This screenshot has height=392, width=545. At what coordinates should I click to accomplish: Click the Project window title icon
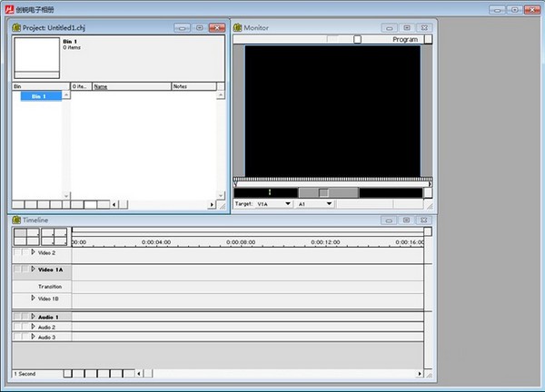(x=16, y=28)
